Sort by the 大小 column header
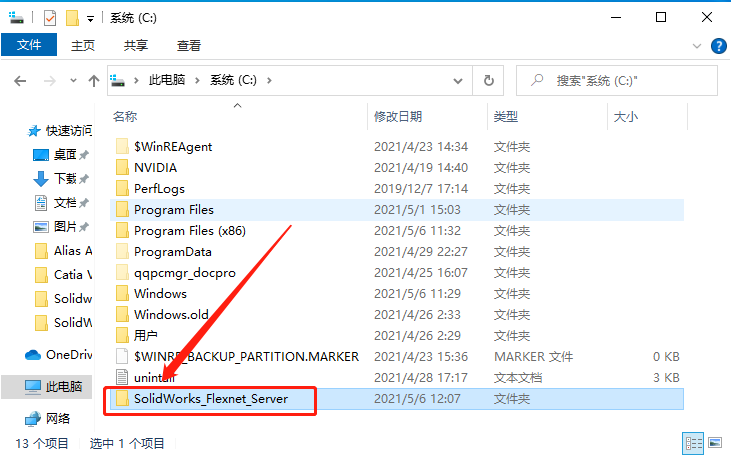This screenshot has width=731, height=456. coord(626,116)
